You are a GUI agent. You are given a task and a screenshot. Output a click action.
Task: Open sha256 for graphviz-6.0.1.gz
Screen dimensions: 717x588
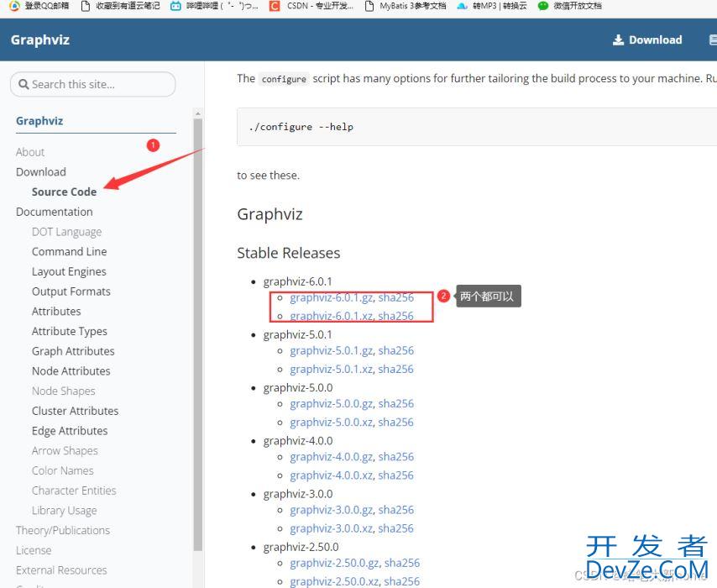tap(396, 297)
